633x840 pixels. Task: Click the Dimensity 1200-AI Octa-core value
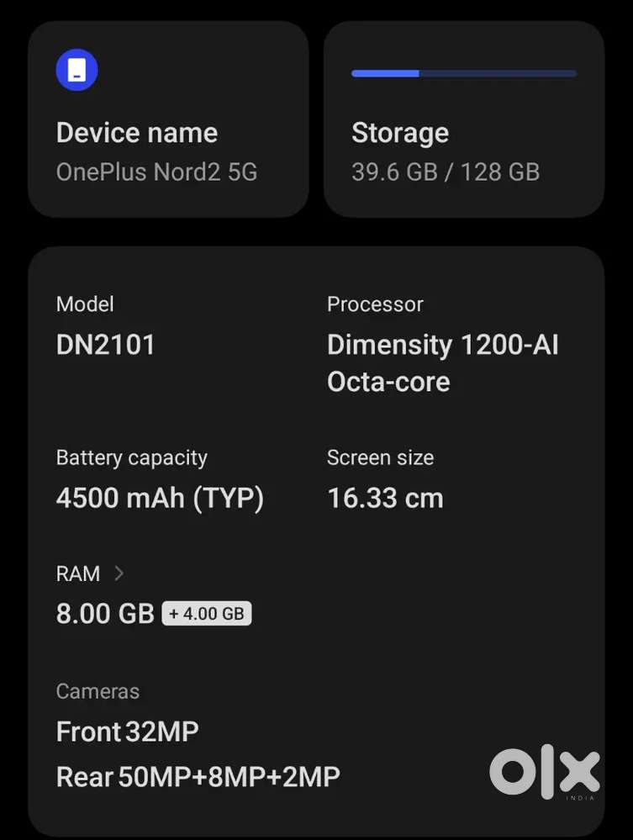tap(442, 362)
